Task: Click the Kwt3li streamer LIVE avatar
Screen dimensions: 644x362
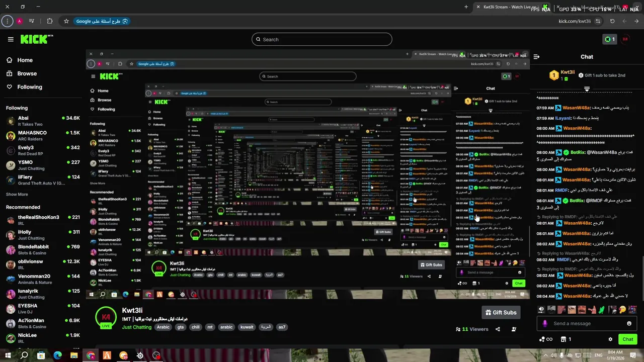Action: (106, 318)
